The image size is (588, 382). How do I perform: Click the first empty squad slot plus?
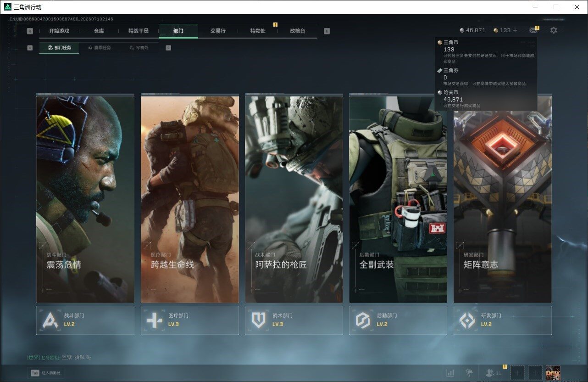(517, 373)
